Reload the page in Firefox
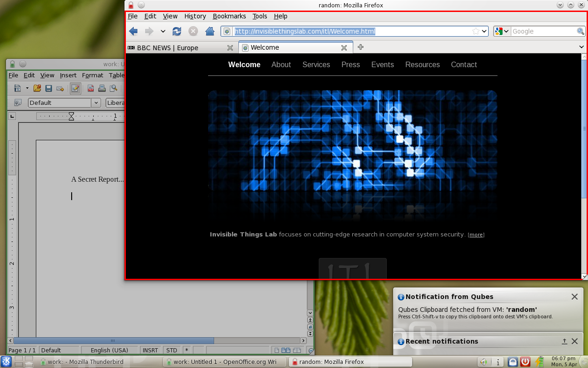 tap(177, 31)
